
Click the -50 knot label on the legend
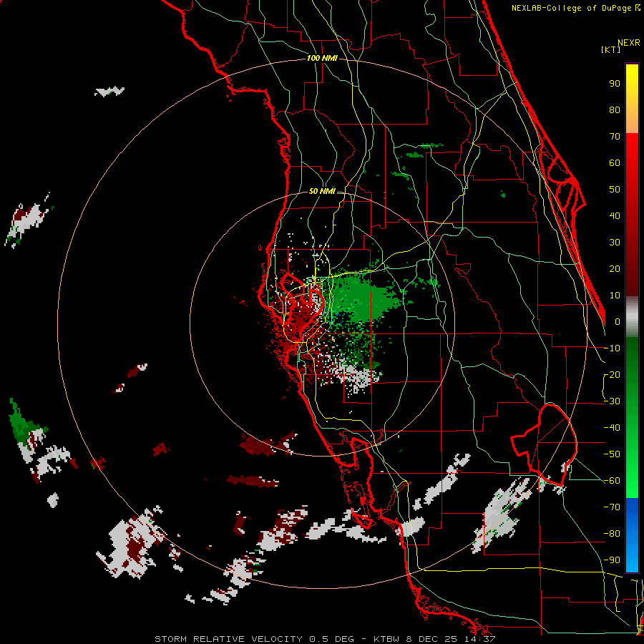[612, 454]
